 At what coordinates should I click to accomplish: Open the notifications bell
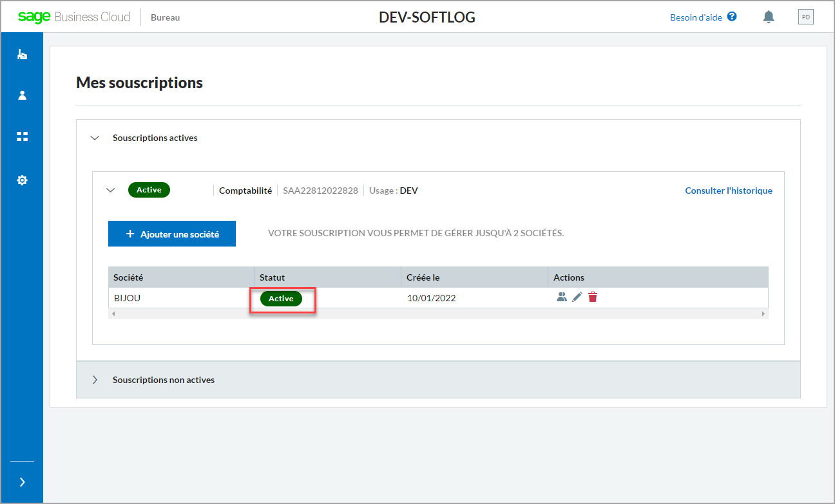[x=768, y=17]
